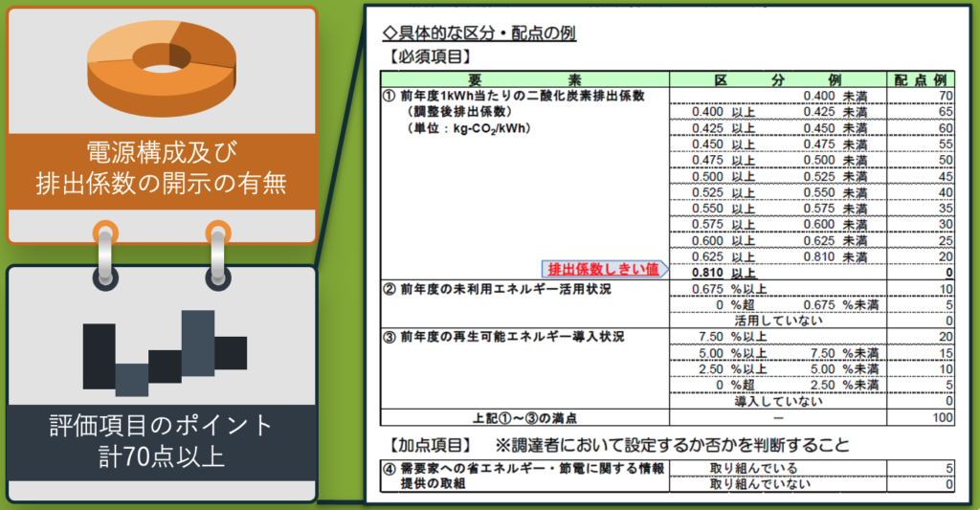The width and height of the screenshot is (980, 510).
Task: Click the 【加点項目】 section heading
Action: (x=431, y=446)
